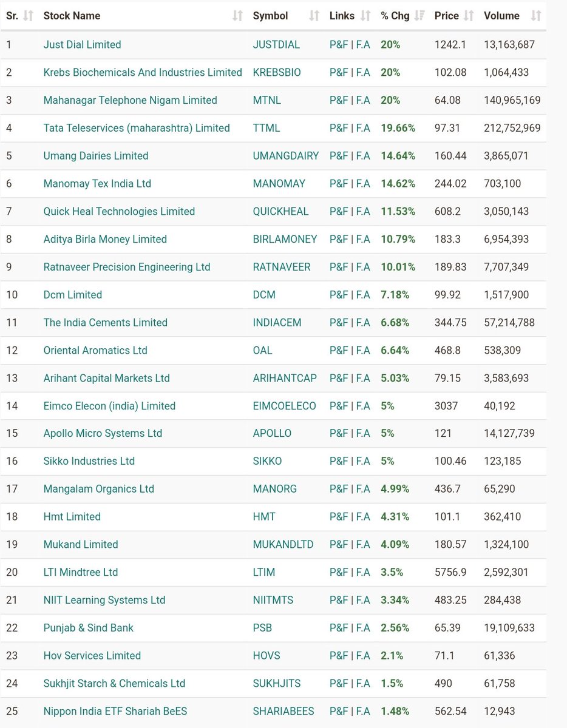Sort by Stock Name column arrows
This screenshot has height=728, width=567.
[x=237, y=16]
